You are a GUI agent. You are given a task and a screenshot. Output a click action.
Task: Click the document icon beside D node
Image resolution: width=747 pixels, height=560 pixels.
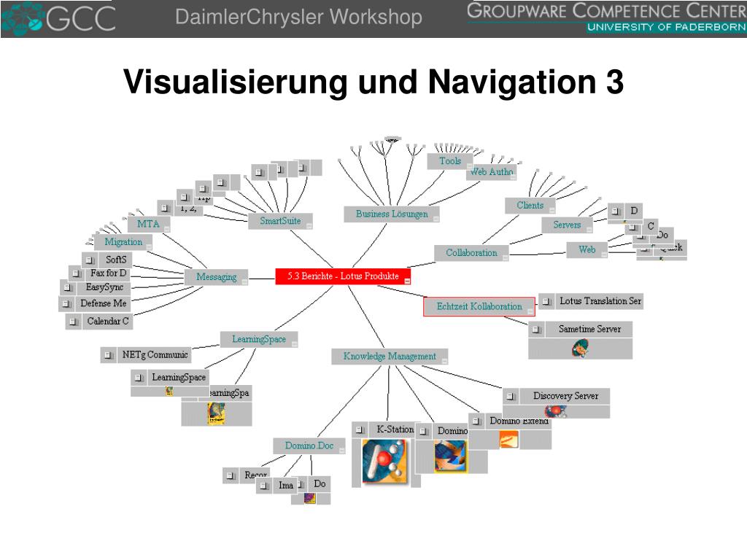(x=616, y=211)
